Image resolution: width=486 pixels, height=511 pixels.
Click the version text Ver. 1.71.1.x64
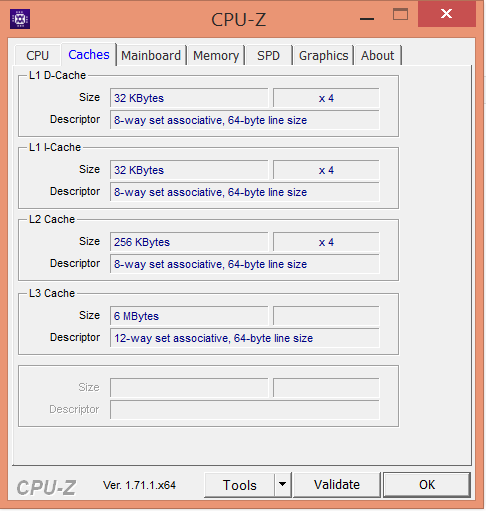[x=139, y=485]
